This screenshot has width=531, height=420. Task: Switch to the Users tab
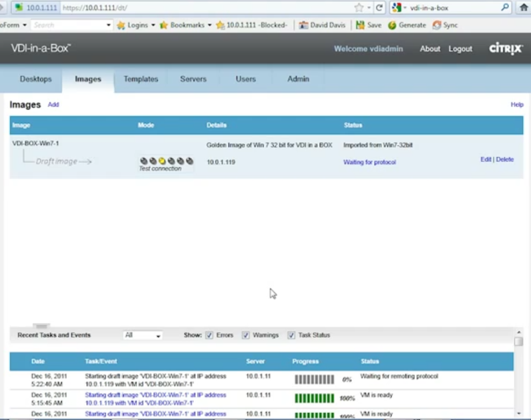(246, 79)
